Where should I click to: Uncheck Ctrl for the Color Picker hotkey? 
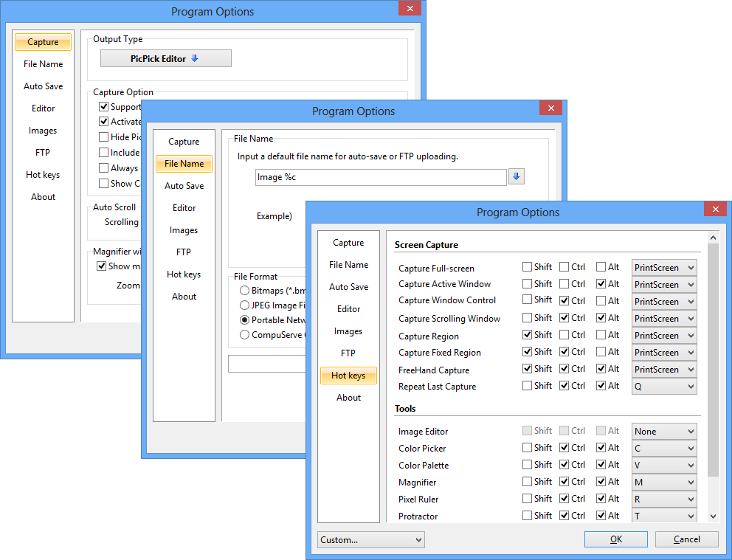coord(564,448)
